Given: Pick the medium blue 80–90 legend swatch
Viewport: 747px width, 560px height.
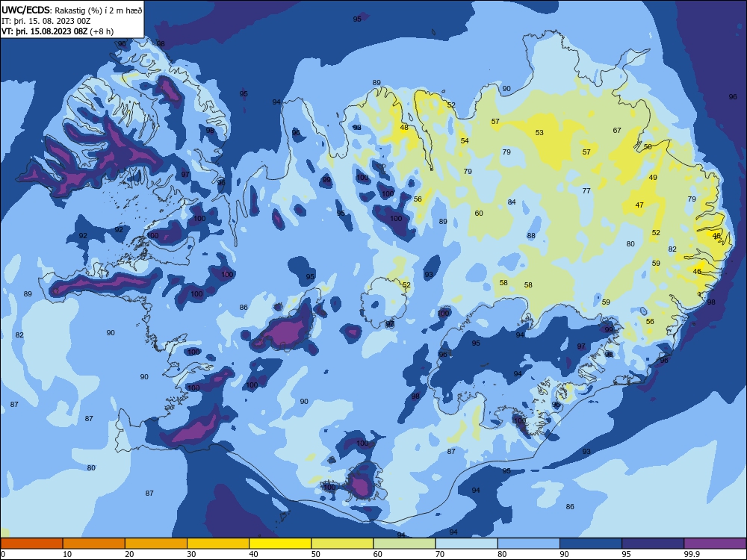Looking at the screenshot, I should click(529, 544).
